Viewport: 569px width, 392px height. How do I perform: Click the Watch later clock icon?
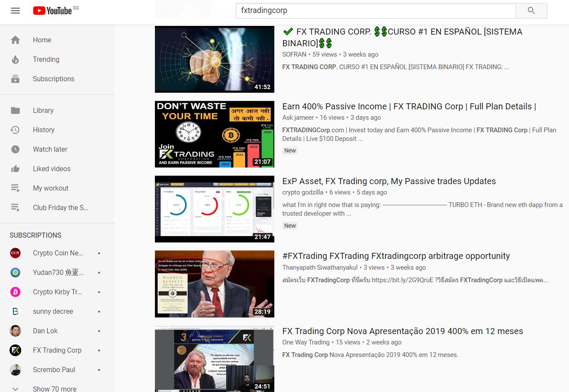(x=16, y=149)
